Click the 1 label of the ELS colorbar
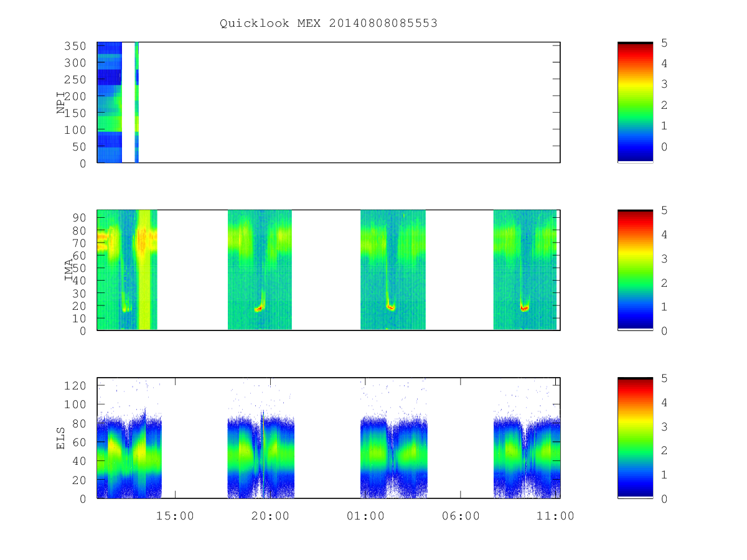 [x=664, y=475]
